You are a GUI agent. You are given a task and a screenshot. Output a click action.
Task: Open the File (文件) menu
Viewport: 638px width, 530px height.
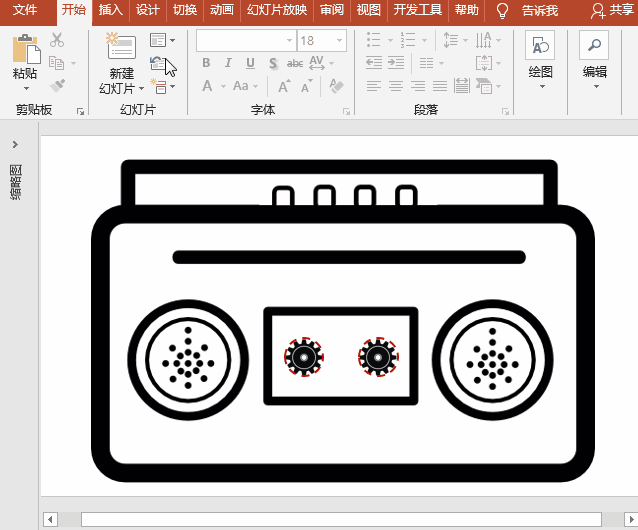click(x=25, y=11)
